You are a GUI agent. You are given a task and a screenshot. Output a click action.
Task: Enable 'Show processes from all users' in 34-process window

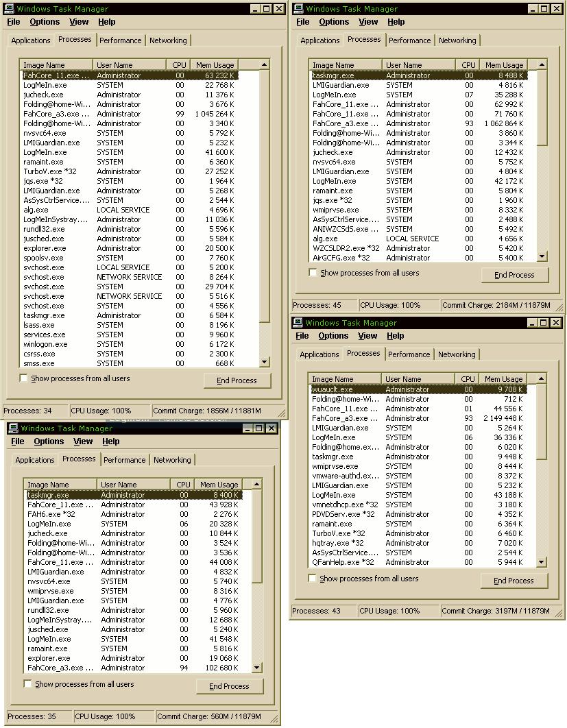[23, 378]
